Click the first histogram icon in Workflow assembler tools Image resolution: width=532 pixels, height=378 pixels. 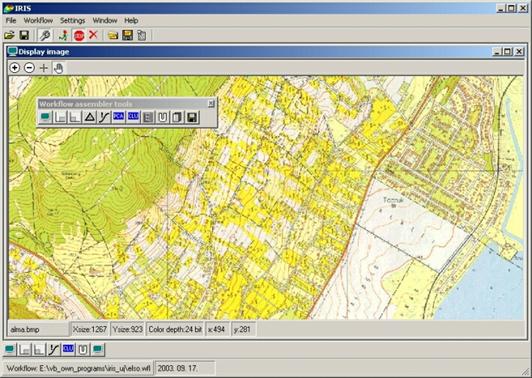[x=60, y=117]
